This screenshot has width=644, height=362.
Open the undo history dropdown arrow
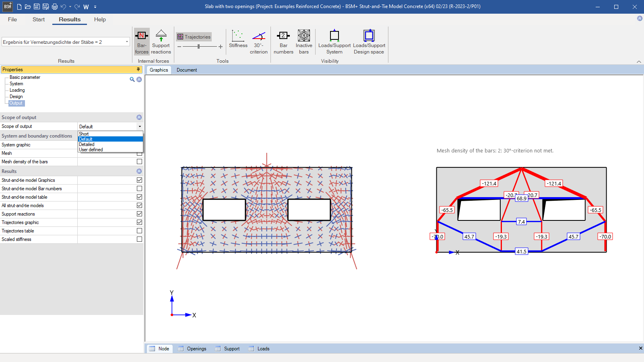click(70, 7)
